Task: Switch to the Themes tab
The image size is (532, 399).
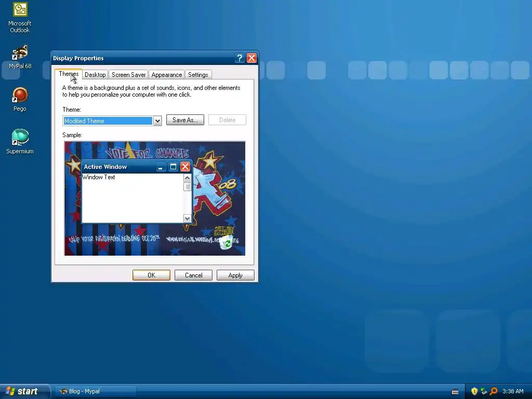Action: (69, 74)
